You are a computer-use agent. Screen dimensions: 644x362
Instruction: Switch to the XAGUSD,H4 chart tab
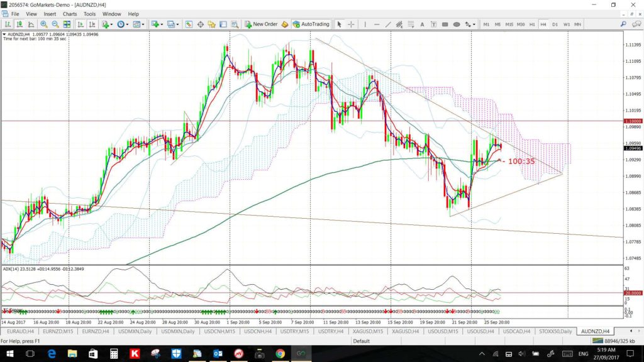(x=405, y=331)
